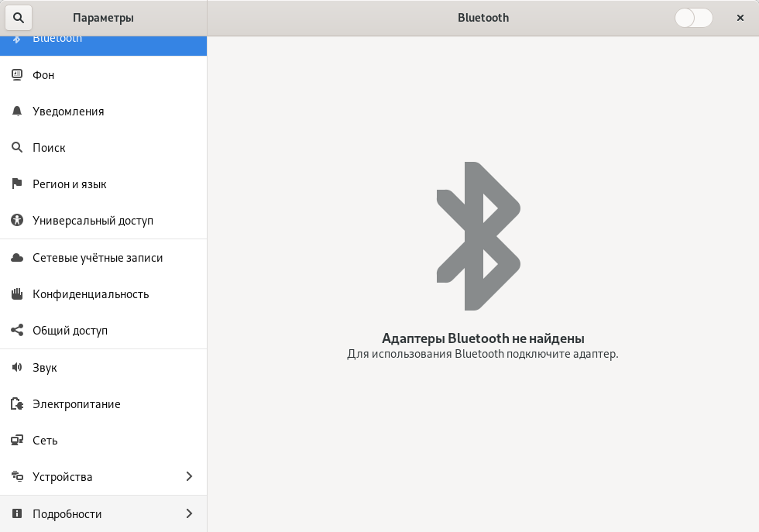Click the speaker icon for Звук

point(17,368)
